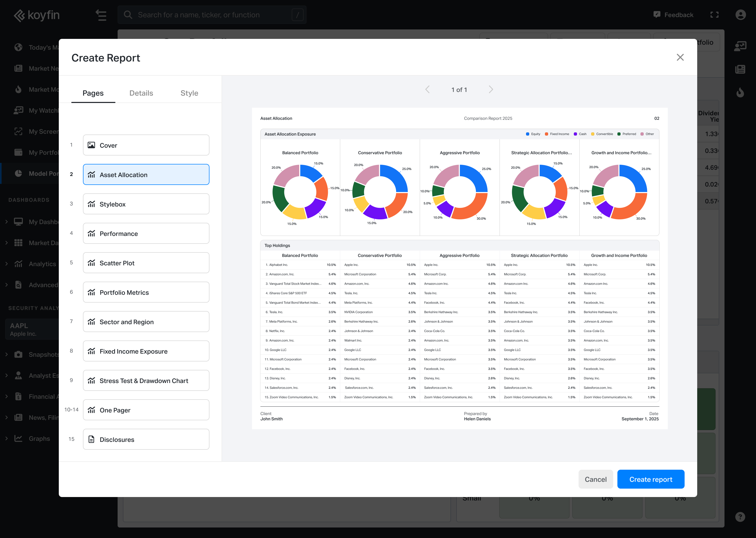Select the Stylebox page item
The image size is (756, 538).
pos(146,204)
